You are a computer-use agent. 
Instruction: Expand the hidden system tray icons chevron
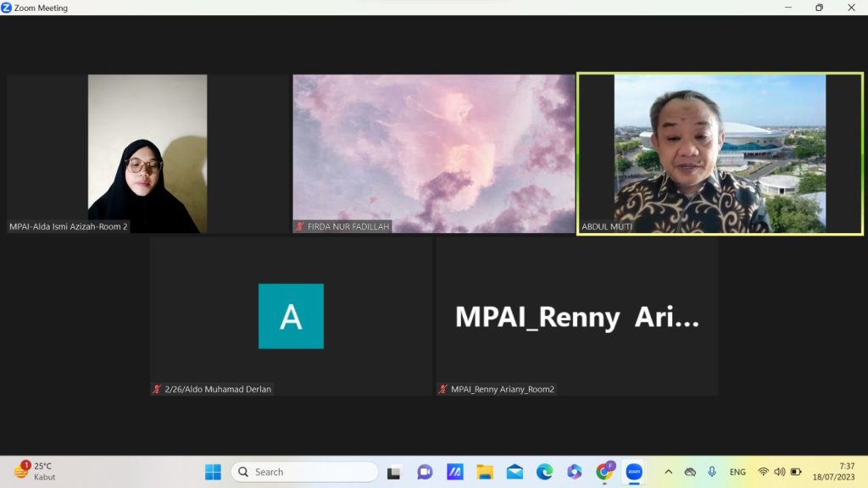click(668, 472)
